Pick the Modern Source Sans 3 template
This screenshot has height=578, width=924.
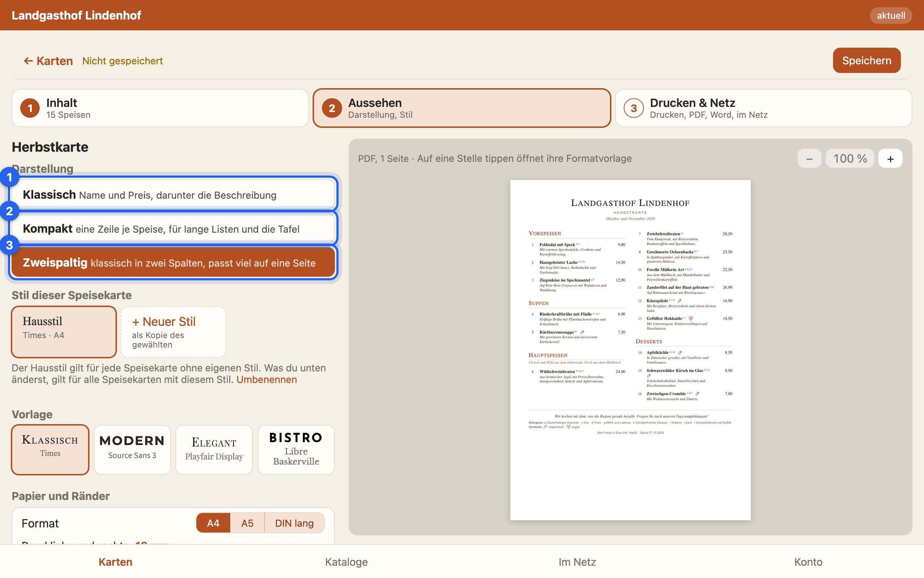132,449
